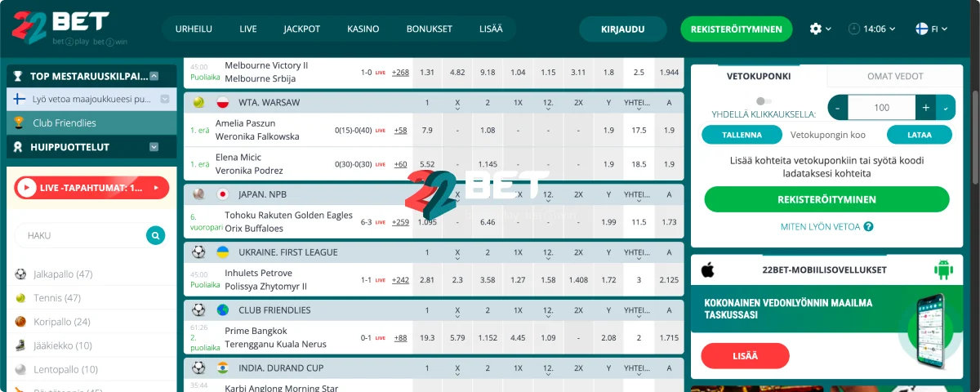Select the tennis ball icon for Tennis
980x392 pixels.
click(20, 298)
